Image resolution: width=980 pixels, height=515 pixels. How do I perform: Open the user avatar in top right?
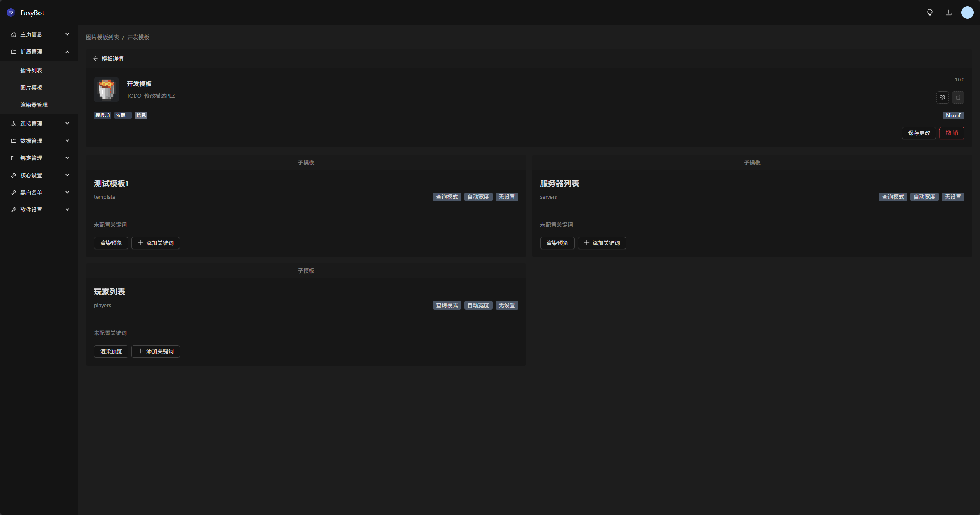point(967,13)
